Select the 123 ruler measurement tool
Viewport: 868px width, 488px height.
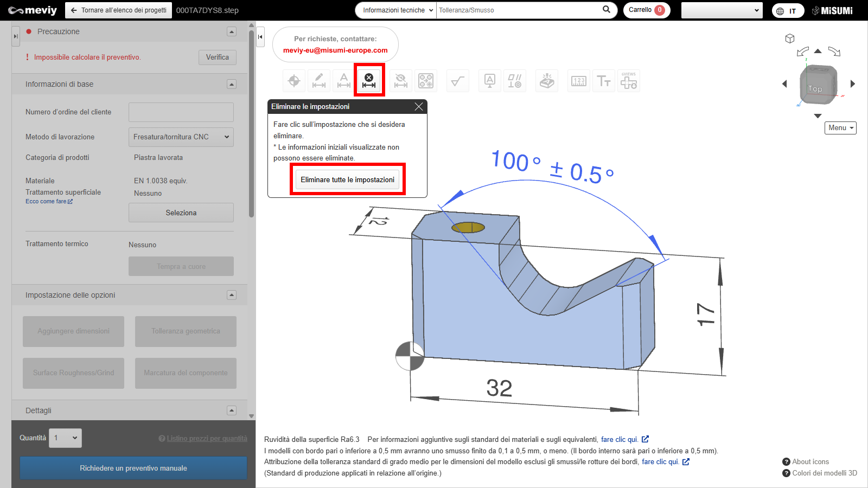[579, 81]
